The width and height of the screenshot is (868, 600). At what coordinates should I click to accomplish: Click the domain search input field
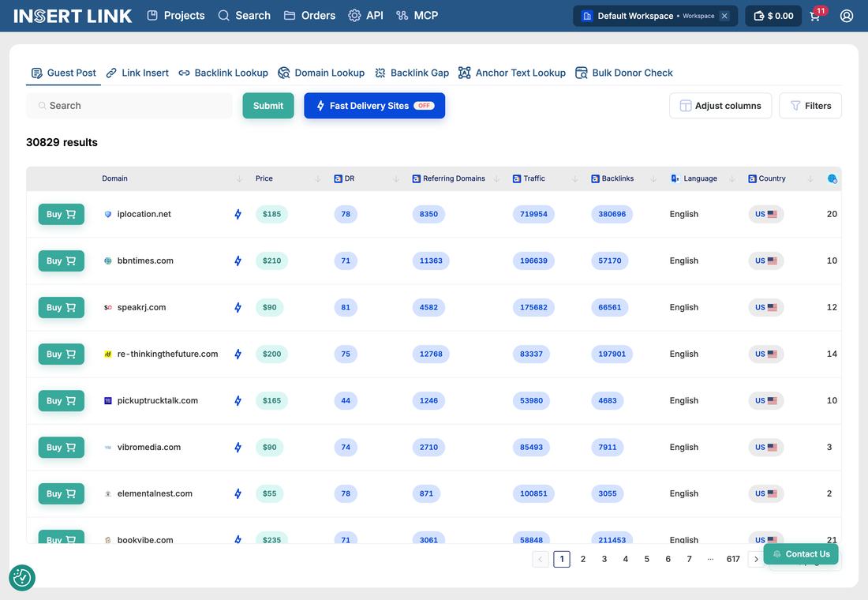(129, 105)
